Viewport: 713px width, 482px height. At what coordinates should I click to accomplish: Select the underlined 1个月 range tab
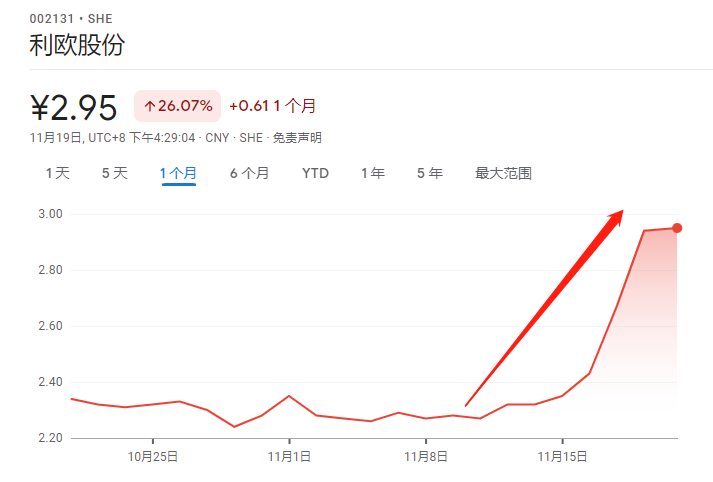click(x=178, y=173)
